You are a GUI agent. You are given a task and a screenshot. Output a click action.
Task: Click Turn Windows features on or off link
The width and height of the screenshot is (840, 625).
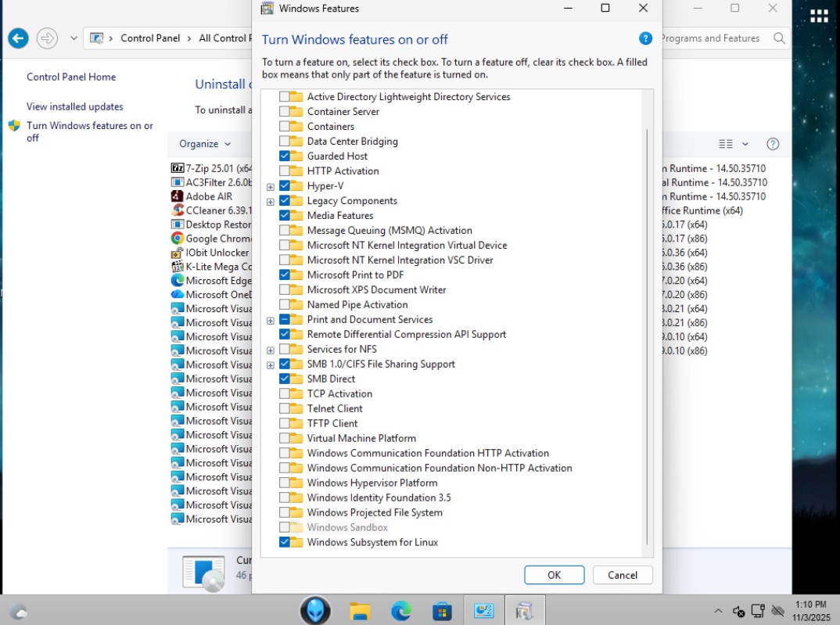coord(89,131)
